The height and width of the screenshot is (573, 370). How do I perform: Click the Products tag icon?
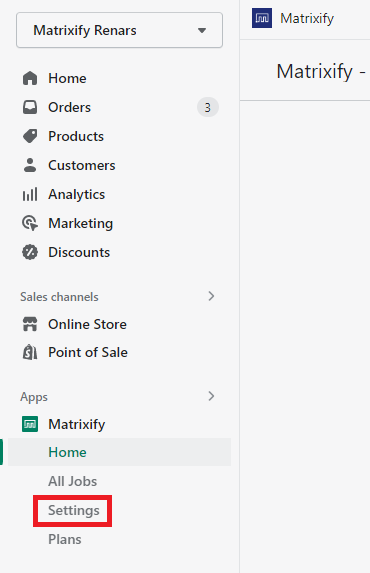pos(30,136)
